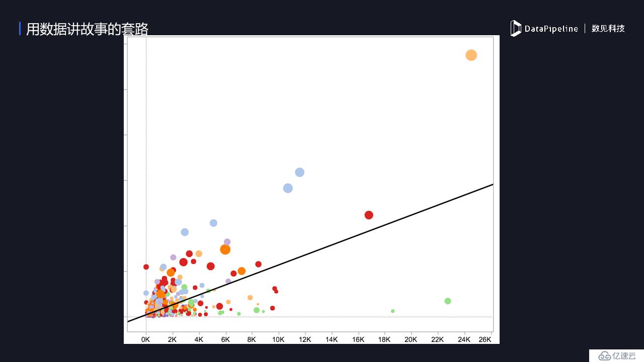Select the lower light-blue bubble near 10K
Viewport: 644px width, 362px height.
point(288,188)
